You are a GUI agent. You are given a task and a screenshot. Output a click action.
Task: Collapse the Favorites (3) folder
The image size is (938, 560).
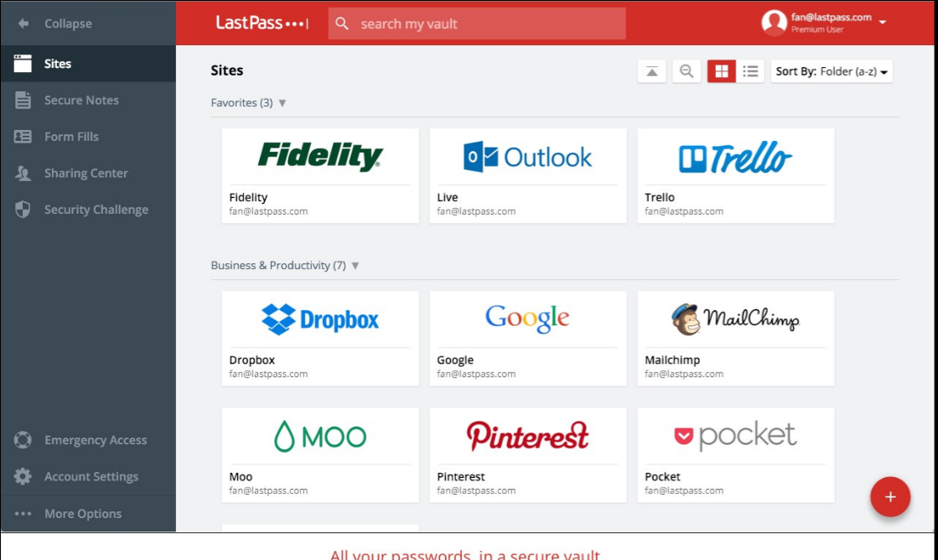282,103
